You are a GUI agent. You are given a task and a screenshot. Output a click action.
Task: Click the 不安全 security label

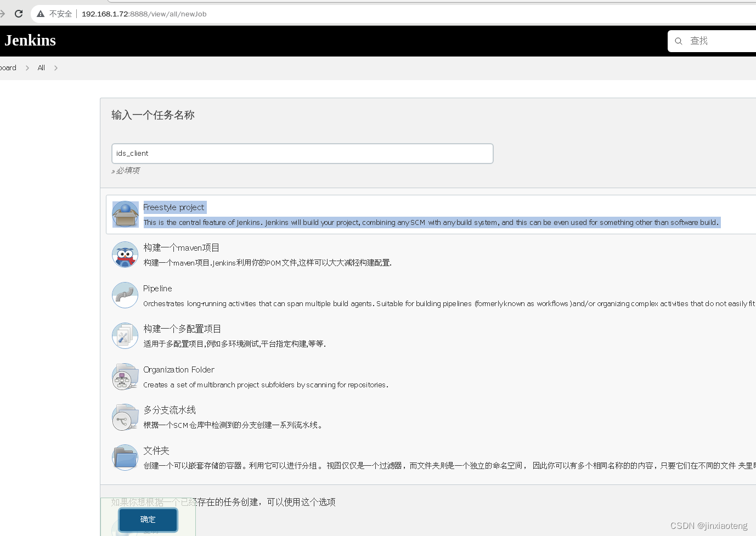[60, 14]
